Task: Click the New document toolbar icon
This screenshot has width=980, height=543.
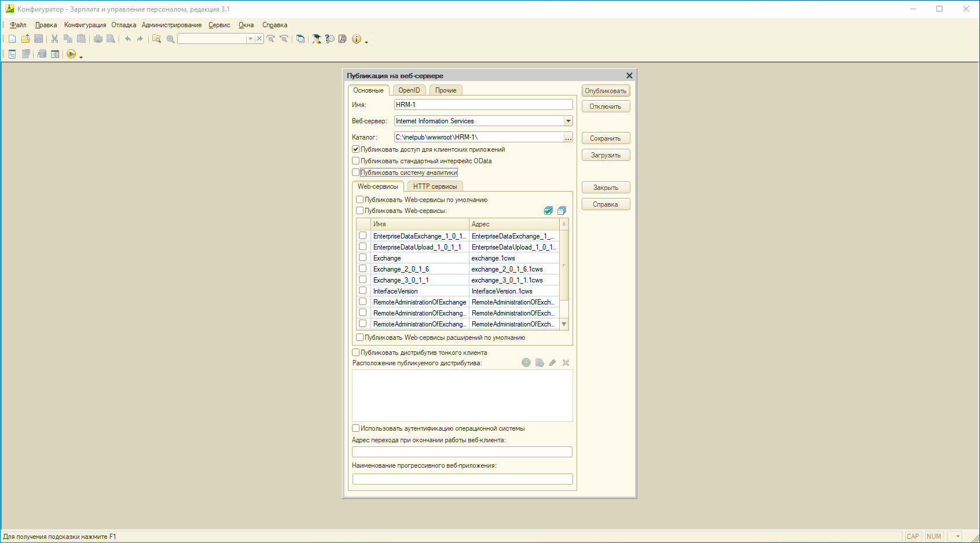Action: coord(12,39)
